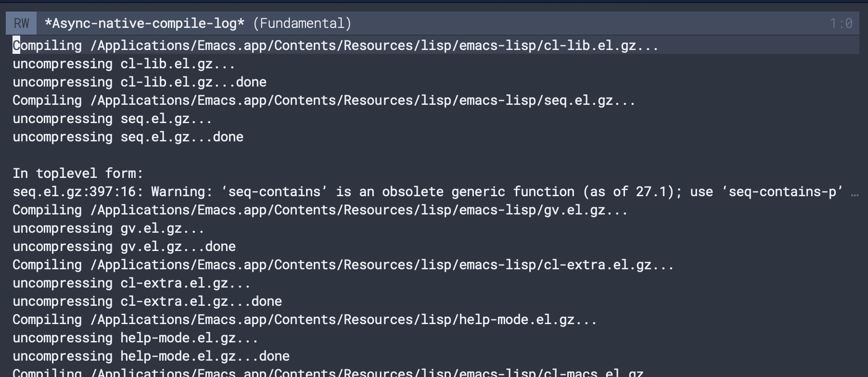Screen dimensions: 868x377
Task: Open the Fundamental major mode menu
Action: [x=302, y=24]
